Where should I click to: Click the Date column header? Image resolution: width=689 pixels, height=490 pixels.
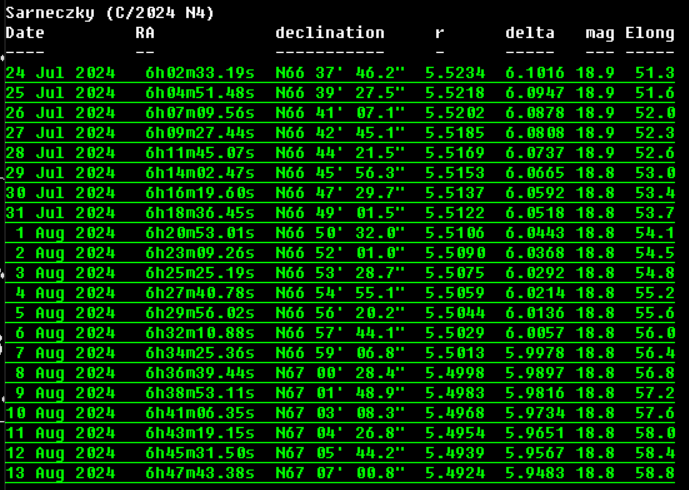tap(25, 33)
